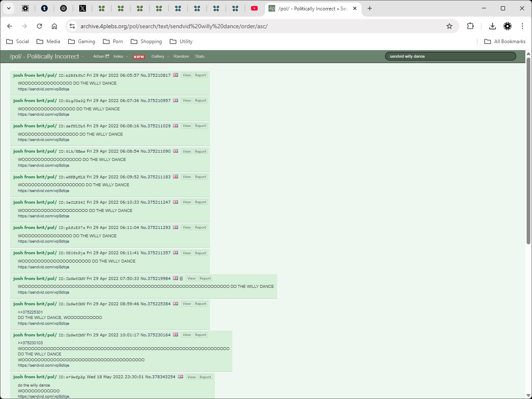
Task: View post No.378343254
Action: point(191,377)
